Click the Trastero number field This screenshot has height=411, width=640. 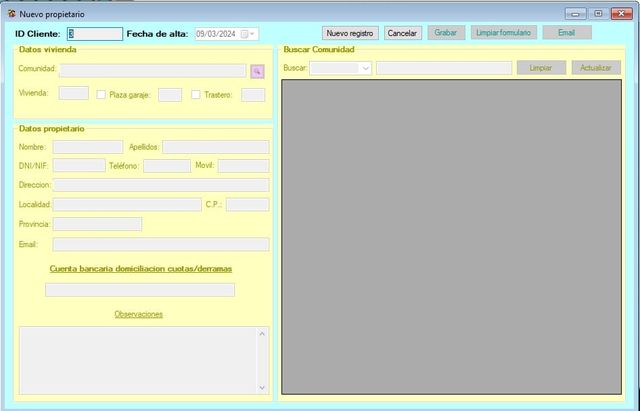tap(253, 95)
